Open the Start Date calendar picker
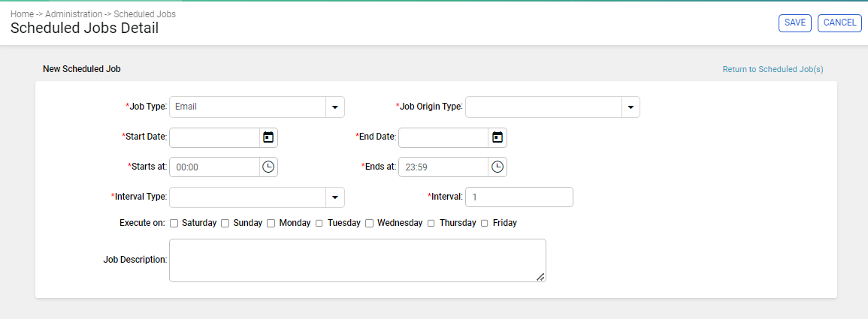 pos(268,137)
